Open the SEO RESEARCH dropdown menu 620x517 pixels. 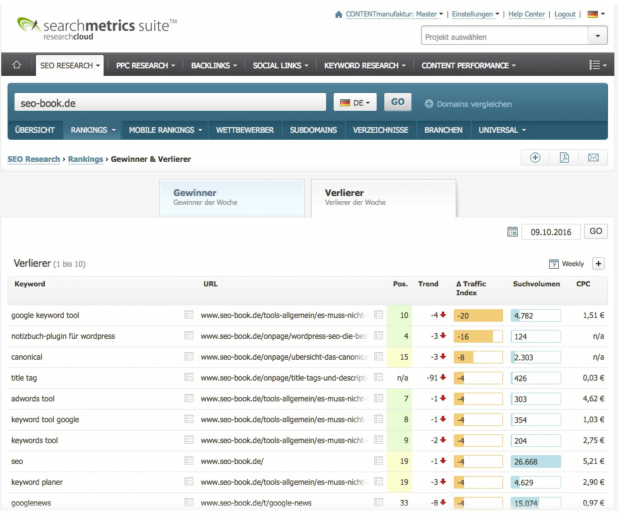tap(70, 65)
